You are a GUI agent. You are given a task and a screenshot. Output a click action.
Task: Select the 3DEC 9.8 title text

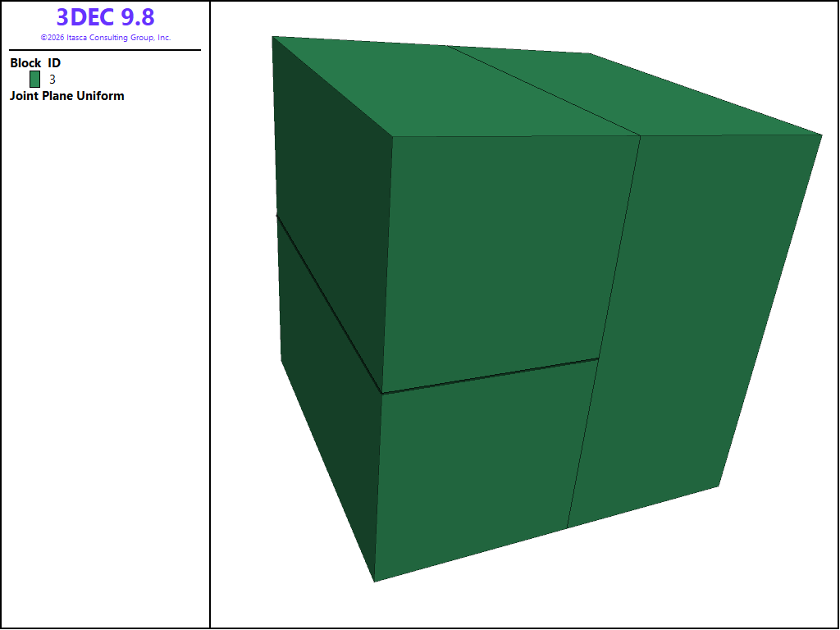click(106, 17)
